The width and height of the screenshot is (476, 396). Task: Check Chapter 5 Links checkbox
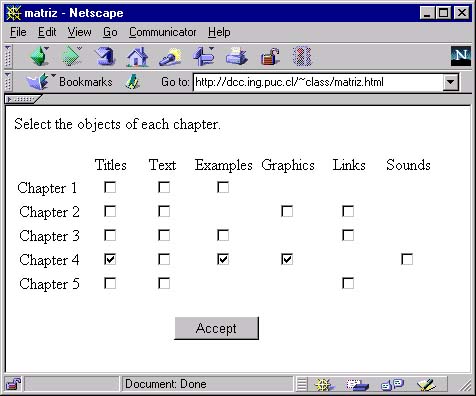tap(348, 283)
